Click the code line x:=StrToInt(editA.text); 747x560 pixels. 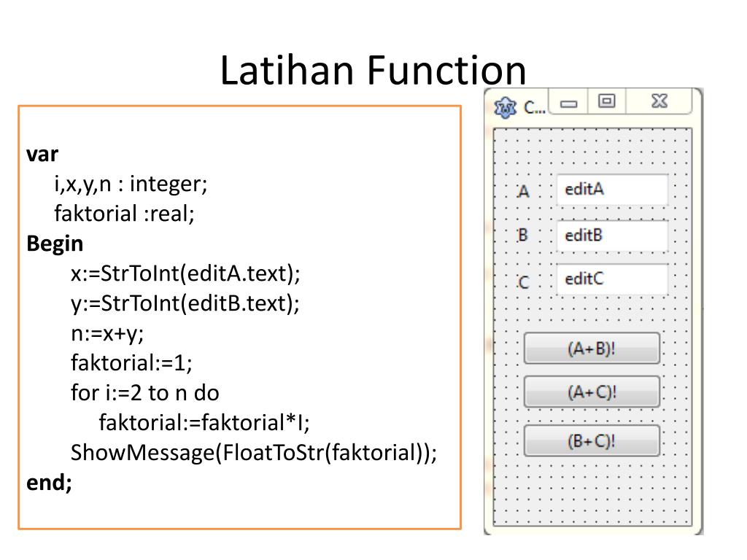click(185, 273)
